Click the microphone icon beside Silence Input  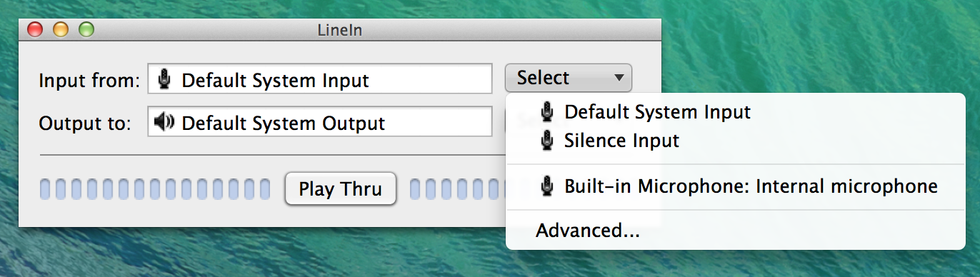pos(547,141)
